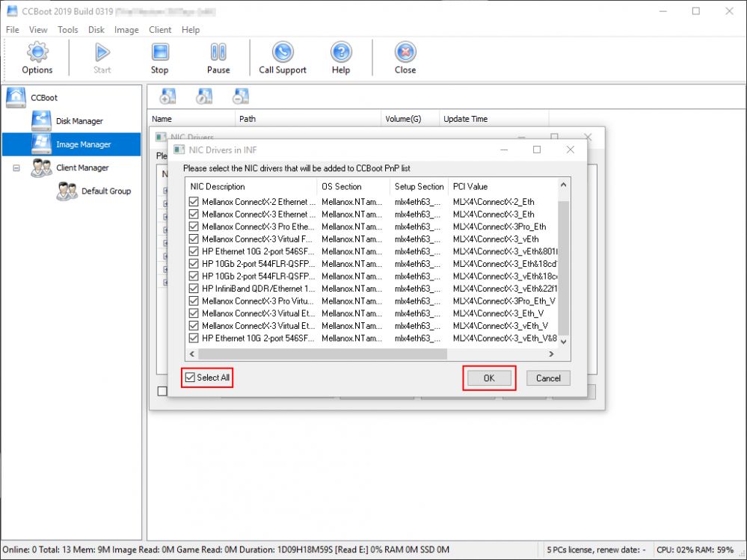Screen dimensions: 747x560
Task: Click scroll down arrow of driver list
Action: 564,342
